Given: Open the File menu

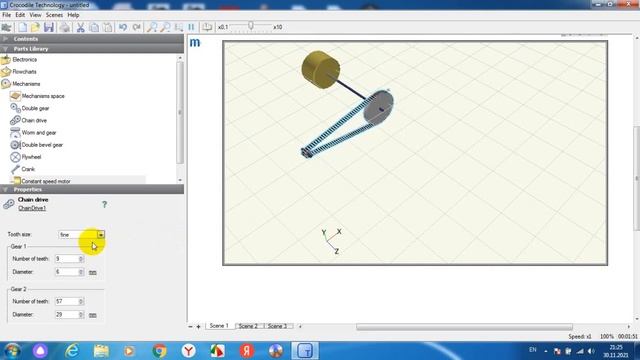Looking at the screenshot, I should pyautogui.click(x=7, y=15).
